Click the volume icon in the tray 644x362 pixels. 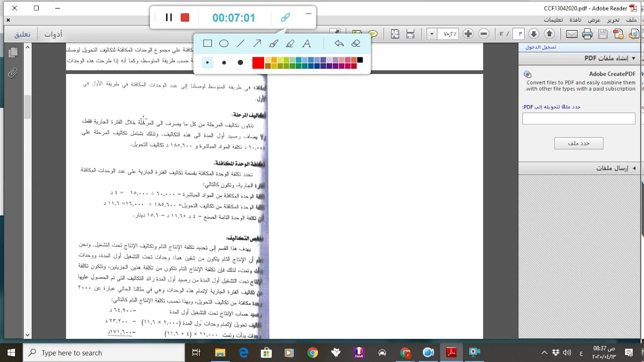tap(567, 352)
